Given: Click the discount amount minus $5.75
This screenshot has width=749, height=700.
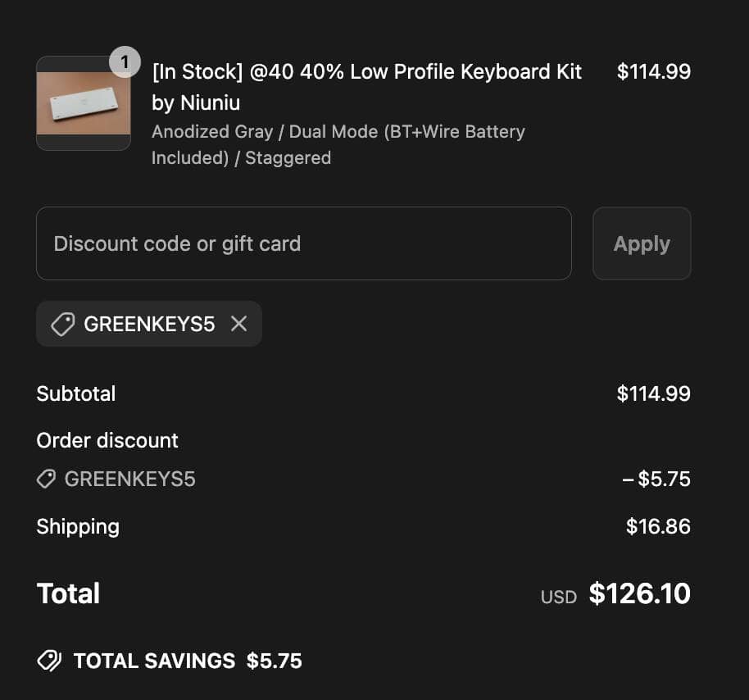Looking at the screenshot, I should click(656, 479).
